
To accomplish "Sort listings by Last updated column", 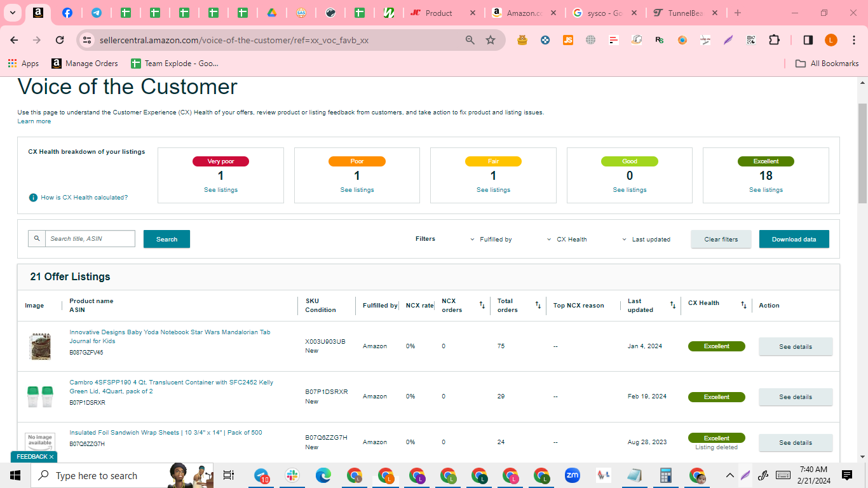I will pyautogui.click(x=673, y=306).
